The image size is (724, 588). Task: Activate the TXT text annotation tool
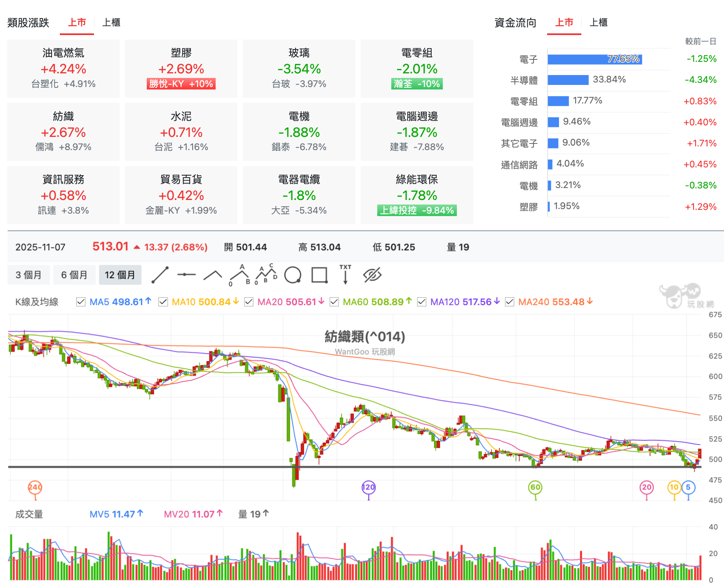pyautogui.click(x=346, y=275)
